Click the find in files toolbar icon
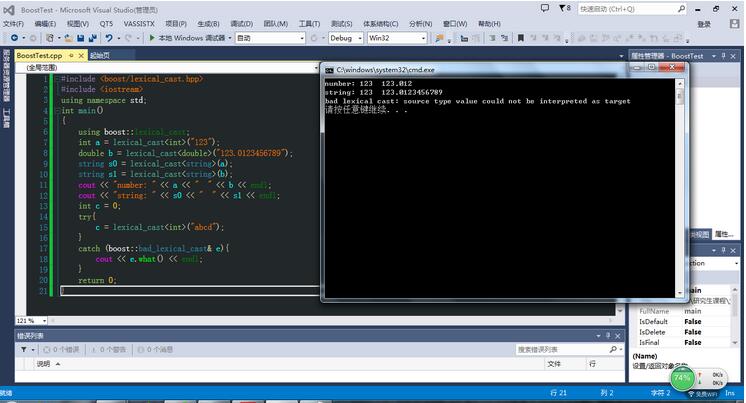The image size is (746, 403). tap(439, 38)
